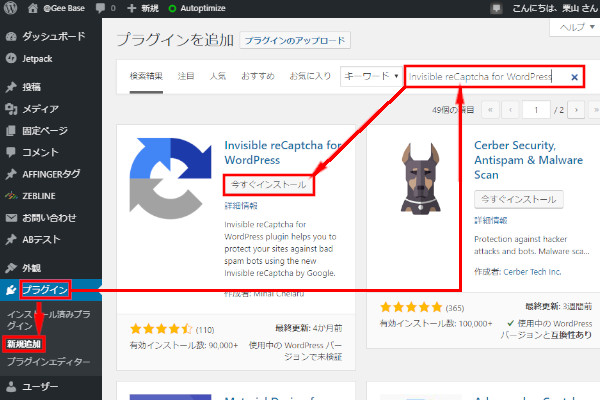The height and width of the screenshot is (400, 600).
Task: Go to next results page
Action: click(576, 110)
